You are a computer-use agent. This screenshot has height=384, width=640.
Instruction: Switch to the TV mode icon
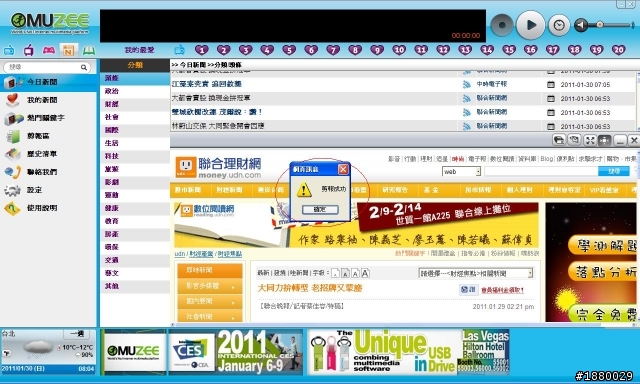29,51
